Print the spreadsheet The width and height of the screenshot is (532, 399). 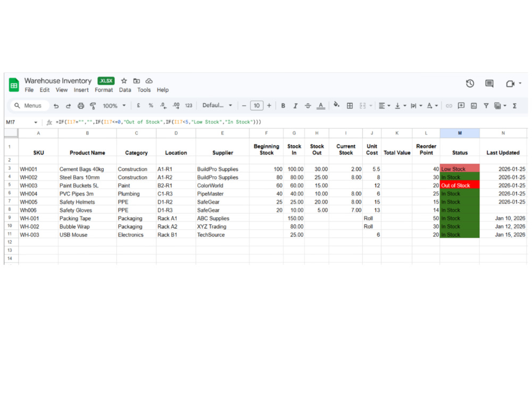(81, 106)
